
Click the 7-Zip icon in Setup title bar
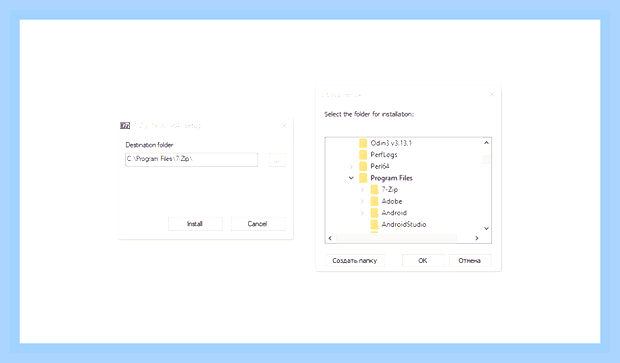(125, 126)
